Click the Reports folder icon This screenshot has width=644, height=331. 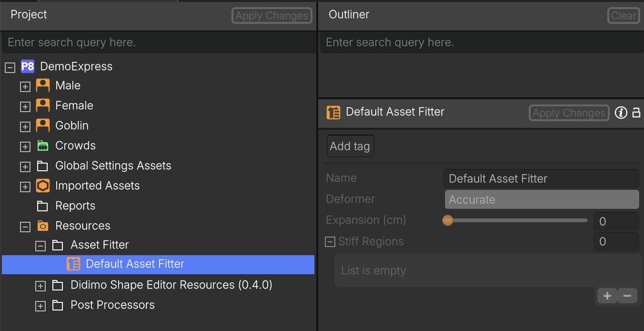coord(43,206)
